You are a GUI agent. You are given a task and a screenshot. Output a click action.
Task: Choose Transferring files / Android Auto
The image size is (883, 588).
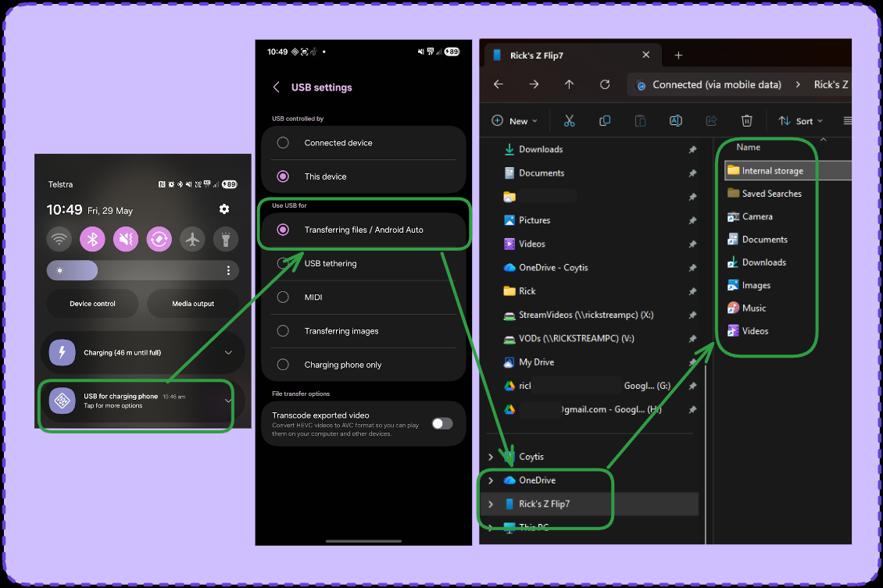(x=364, y=230)
